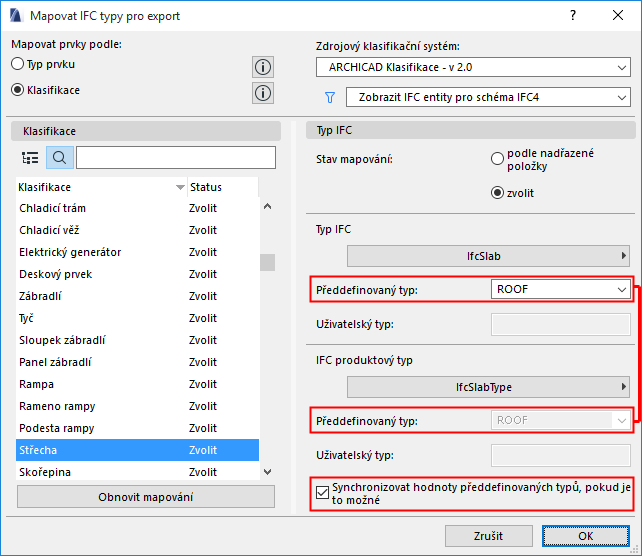Click the Zrušit button
Viewport: 642px width, 556px height.
click(488, 536)
